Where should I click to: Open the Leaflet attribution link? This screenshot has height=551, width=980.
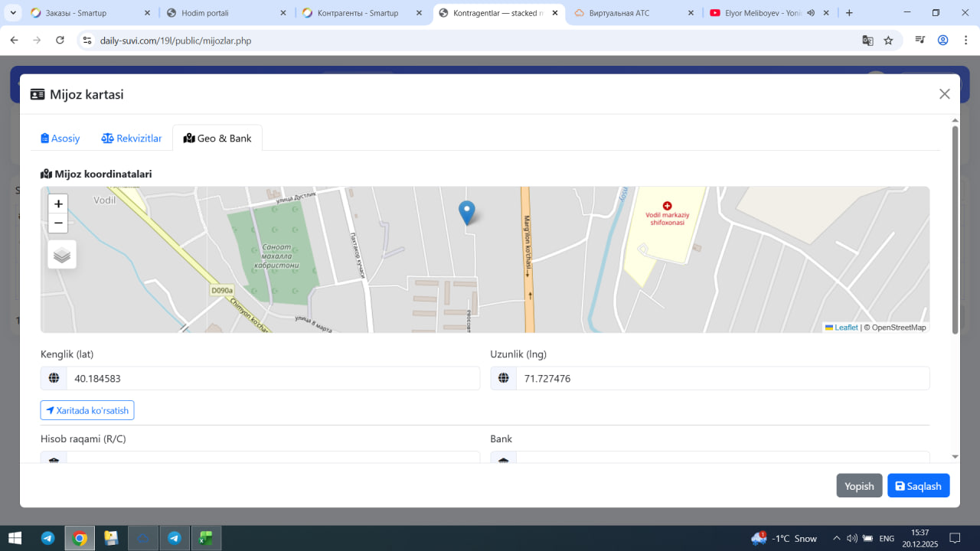(x=845, y=328)
